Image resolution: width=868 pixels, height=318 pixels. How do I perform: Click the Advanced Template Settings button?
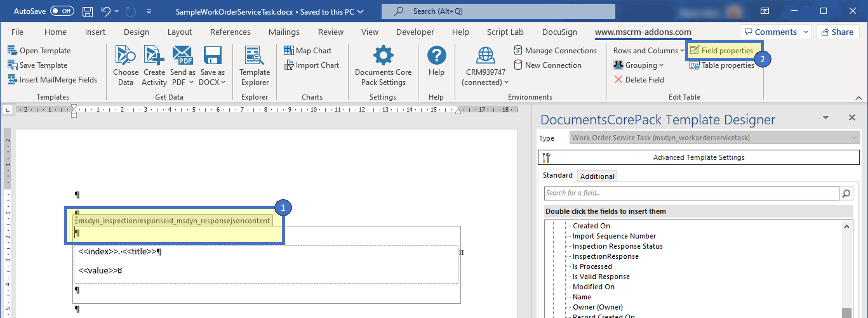pos(698,157)
